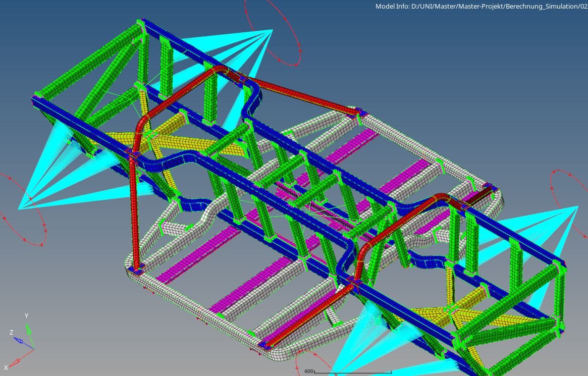Click the X axis of the orientation triad
The height and width of the screenshot is (376, 588).
pos(14,362)
